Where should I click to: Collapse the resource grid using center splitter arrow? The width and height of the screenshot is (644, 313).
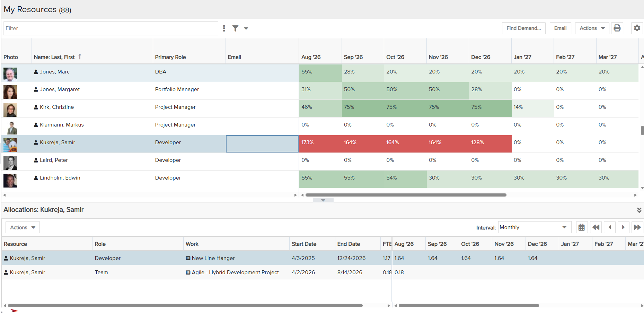323,200
